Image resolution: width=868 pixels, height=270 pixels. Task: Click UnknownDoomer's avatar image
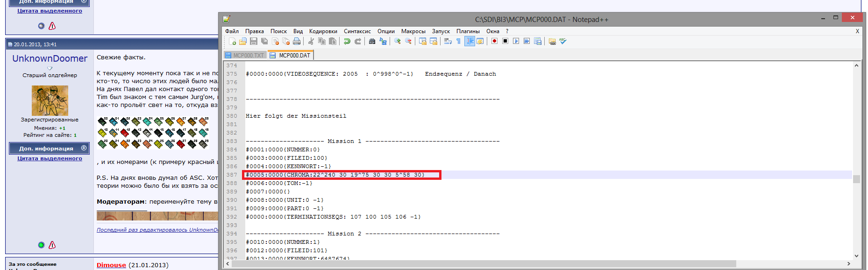click(x=50, y=100)
